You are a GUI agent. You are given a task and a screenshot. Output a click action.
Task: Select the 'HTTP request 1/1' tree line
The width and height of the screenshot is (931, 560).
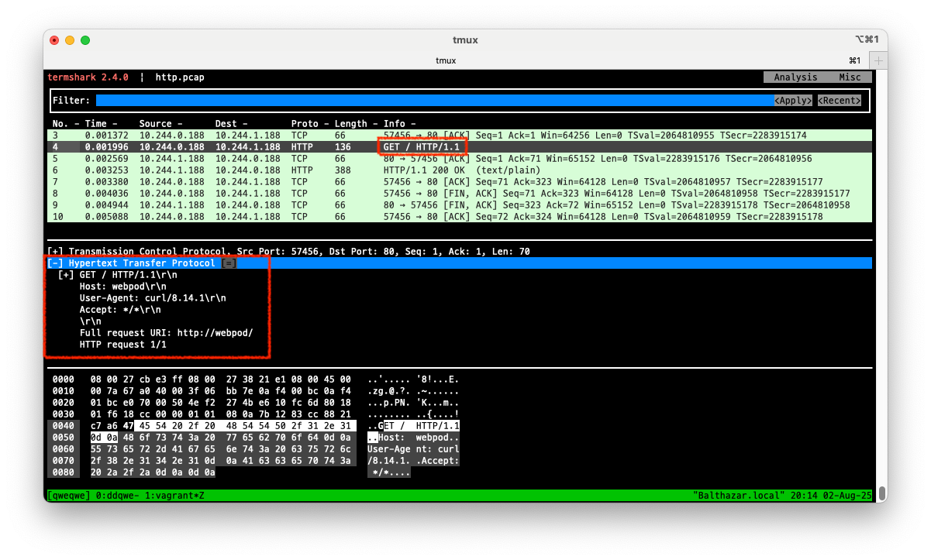pyautogui.click(x=122, y=345)
